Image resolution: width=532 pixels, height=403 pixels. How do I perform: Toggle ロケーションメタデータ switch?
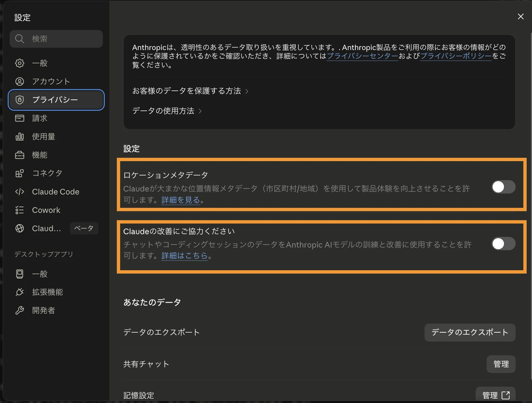[x=504, y=187]
